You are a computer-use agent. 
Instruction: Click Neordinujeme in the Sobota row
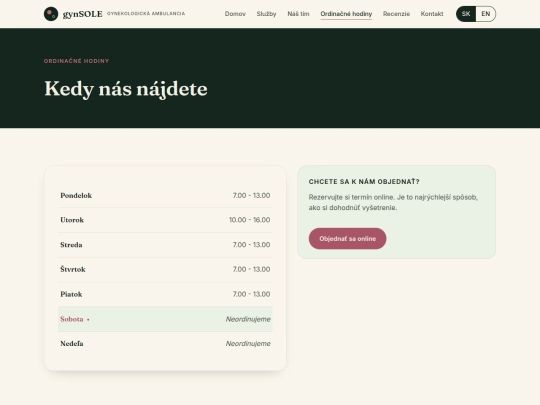248,319
